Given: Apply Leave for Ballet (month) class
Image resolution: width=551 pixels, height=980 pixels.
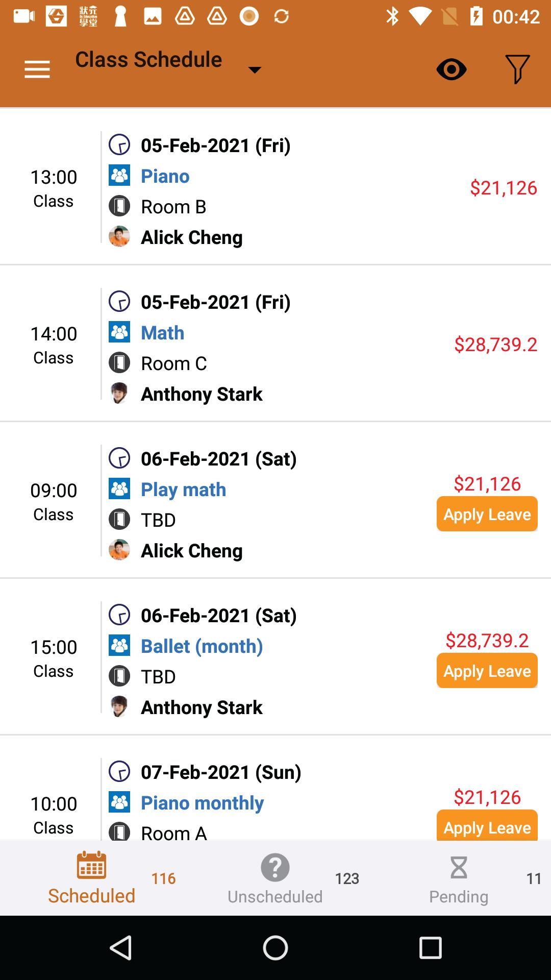Looking at the screenshot, I should [x=487, y=671].
